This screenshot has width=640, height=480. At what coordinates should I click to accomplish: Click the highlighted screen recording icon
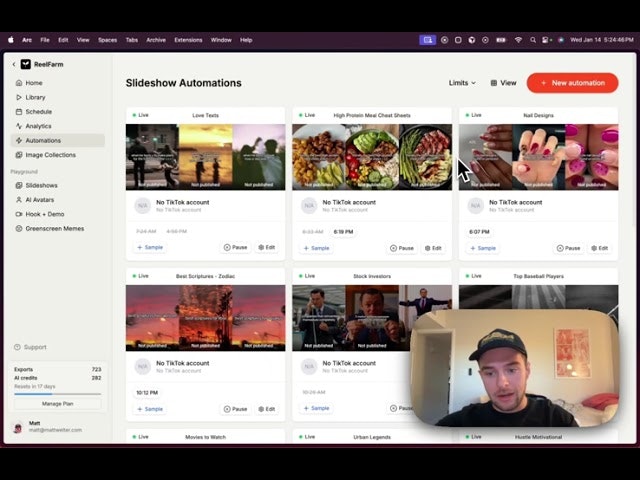(428, 40)
